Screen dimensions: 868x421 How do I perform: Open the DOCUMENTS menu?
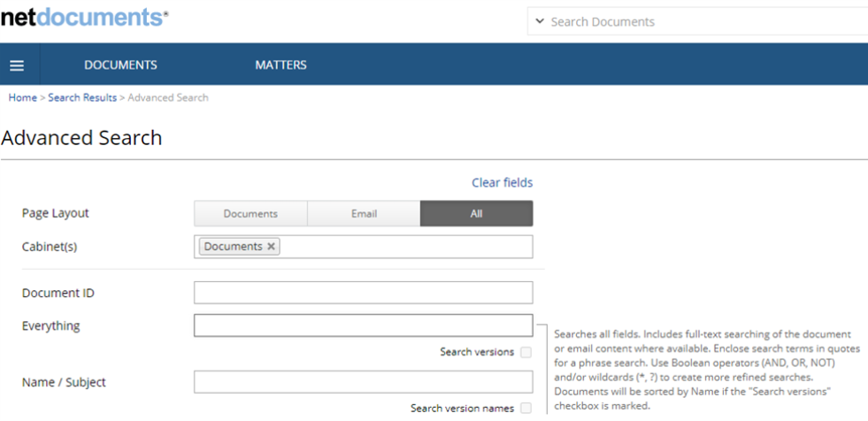click(120, 65)
